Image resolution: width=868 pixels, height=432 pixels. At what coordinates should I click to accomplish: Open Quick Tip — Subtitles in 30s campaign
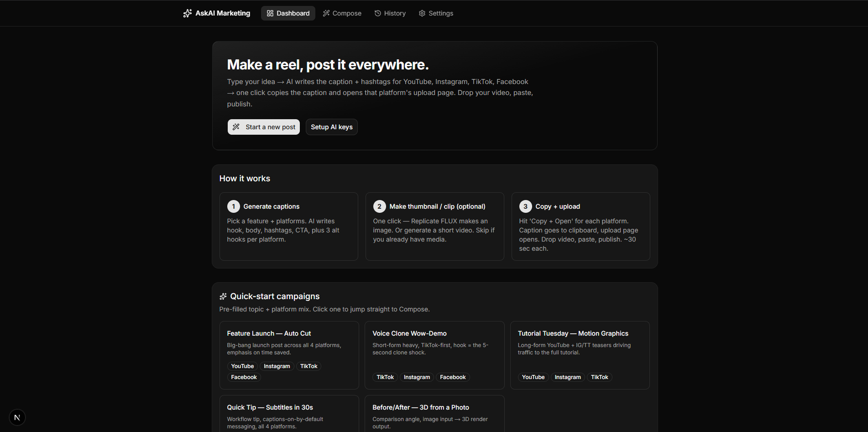pyautogui.click(x=289, y=414)
